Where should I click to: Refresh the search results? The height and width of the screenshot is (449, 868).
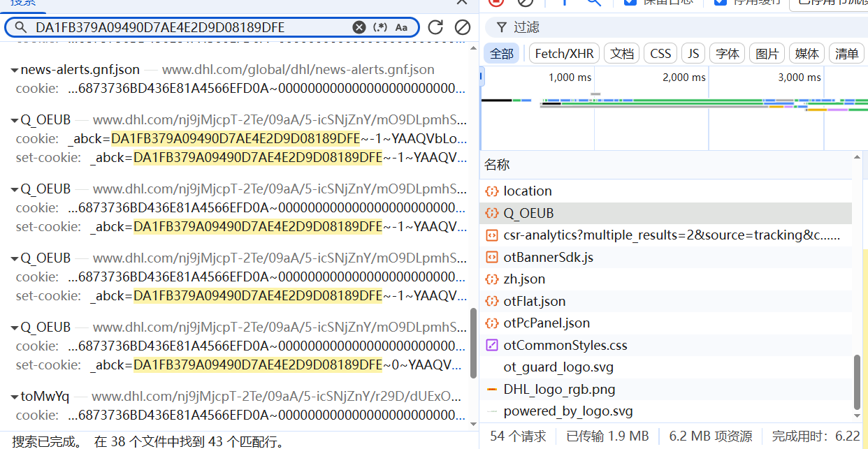click(435, 27)
